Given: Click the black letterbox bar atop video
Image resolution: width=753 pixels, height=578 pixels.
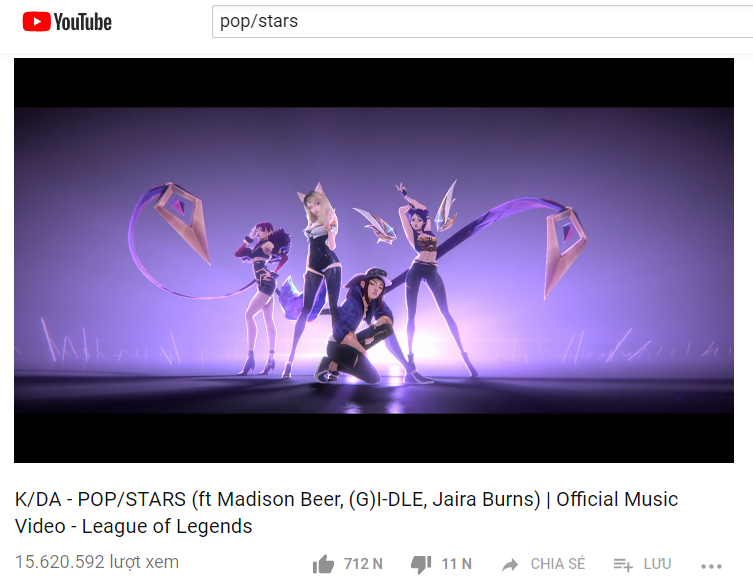Looking at the screenshot, I should tap(374, 83).
